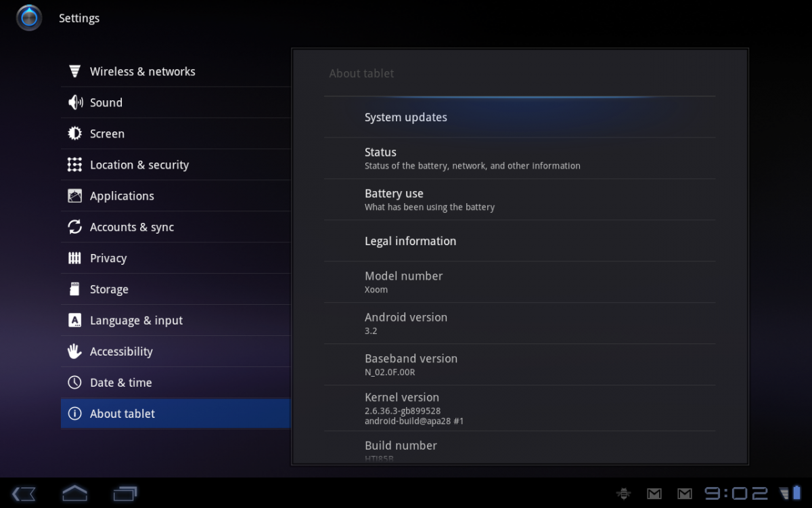Click the Sound speaker icon
The image size is (812, 508).
75,102
